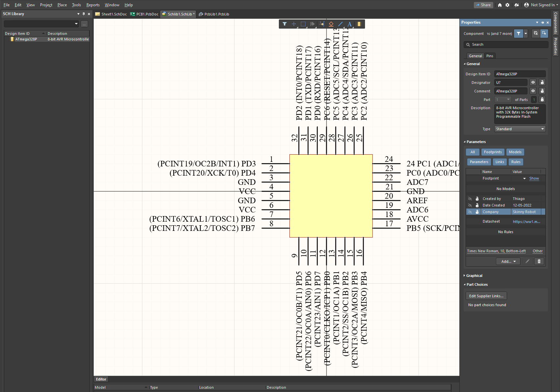Switch to PCB1.PcbDoc tab
This screenshot has width=560, height=392.
(144, 14)
